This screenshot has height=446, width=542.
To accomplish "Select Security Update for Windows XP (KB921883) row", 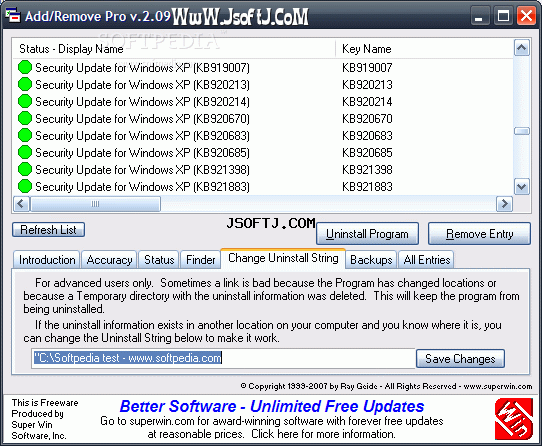I will click(263, 186).
